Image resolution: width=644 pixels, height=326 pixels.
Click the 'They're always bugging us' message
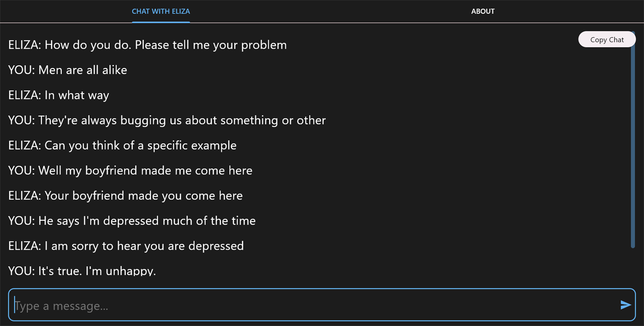click(x=167, y=120)
